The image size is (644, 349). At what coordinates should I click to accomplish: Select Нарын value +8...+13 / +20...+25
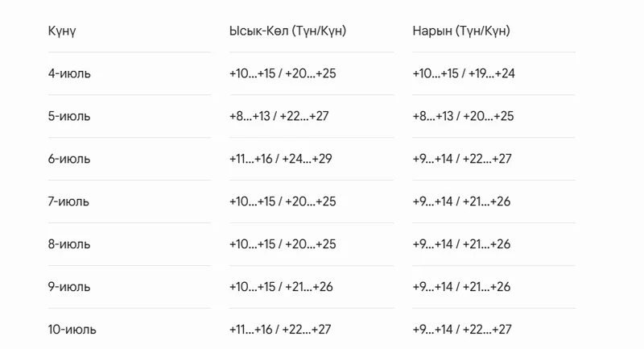click(464, 116)
